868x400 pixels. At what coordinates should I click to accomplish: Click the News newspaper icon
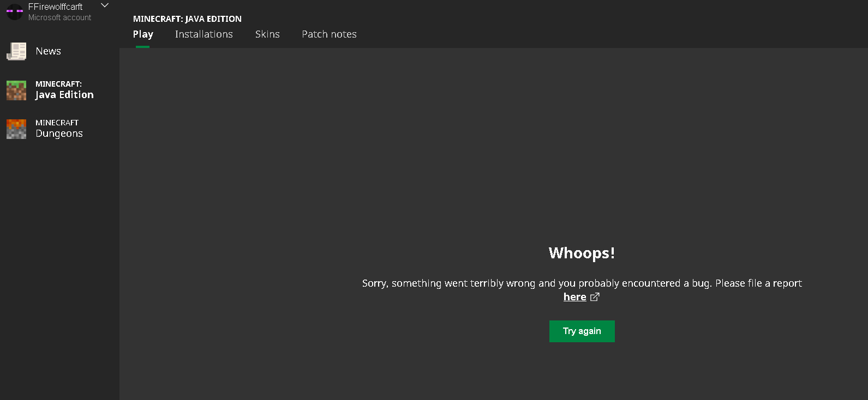[x=16, y=51]
